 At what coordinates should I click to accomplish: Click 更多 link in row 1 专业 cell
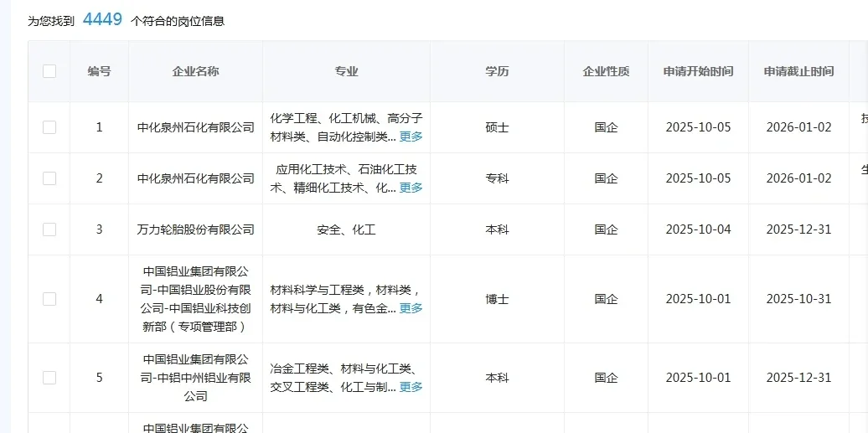pos(411,137)
